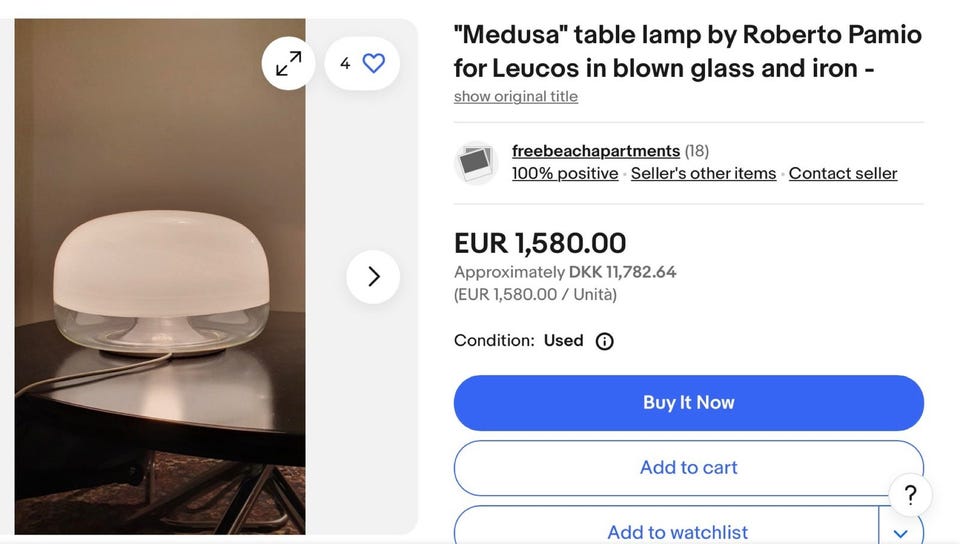Click the heart icon to favorite listing

click(x=373, y=64)
